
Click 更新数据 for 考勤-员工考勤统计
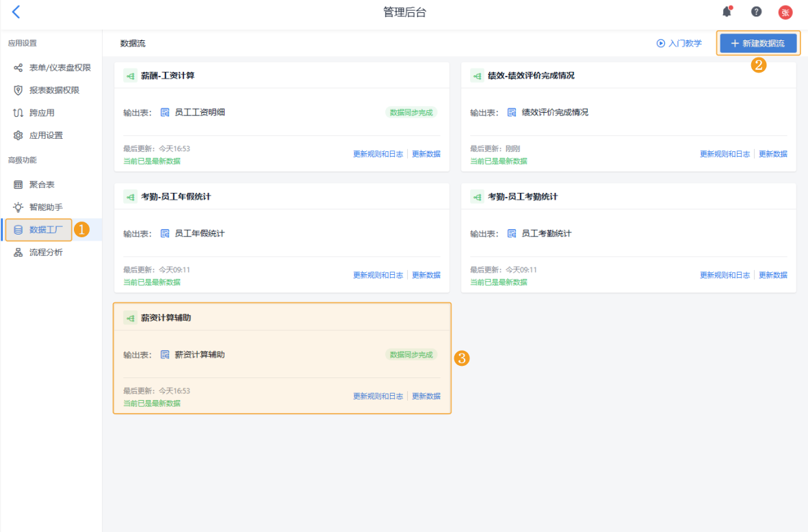coord(773,275)
